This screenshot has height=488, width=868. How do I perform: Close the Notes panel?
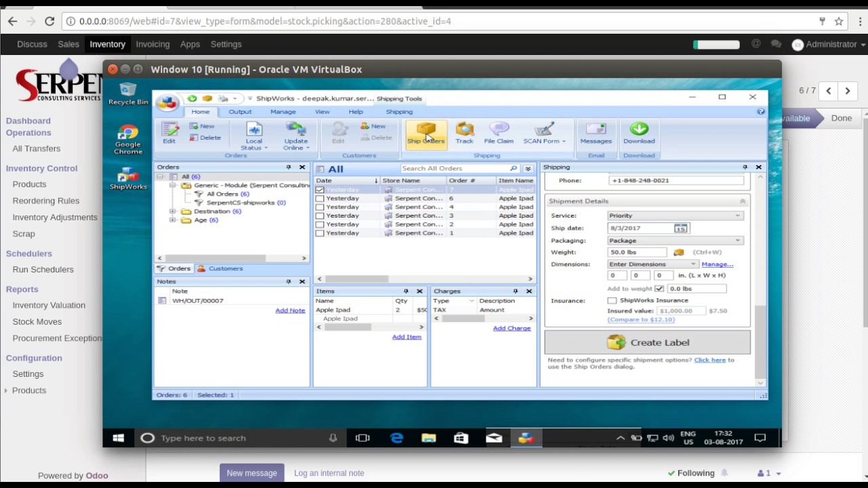[x=302, y=281]
